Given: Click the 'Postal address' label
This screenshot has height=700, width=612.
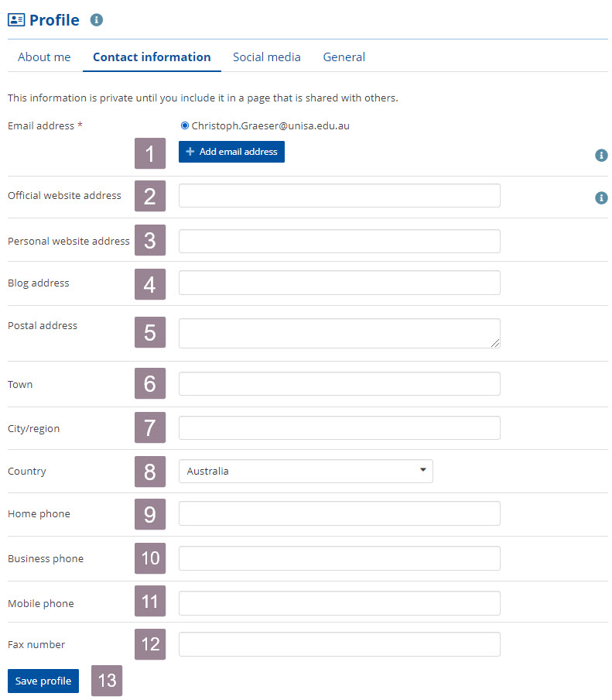Looking at the screenshot, I should (43, 325).
